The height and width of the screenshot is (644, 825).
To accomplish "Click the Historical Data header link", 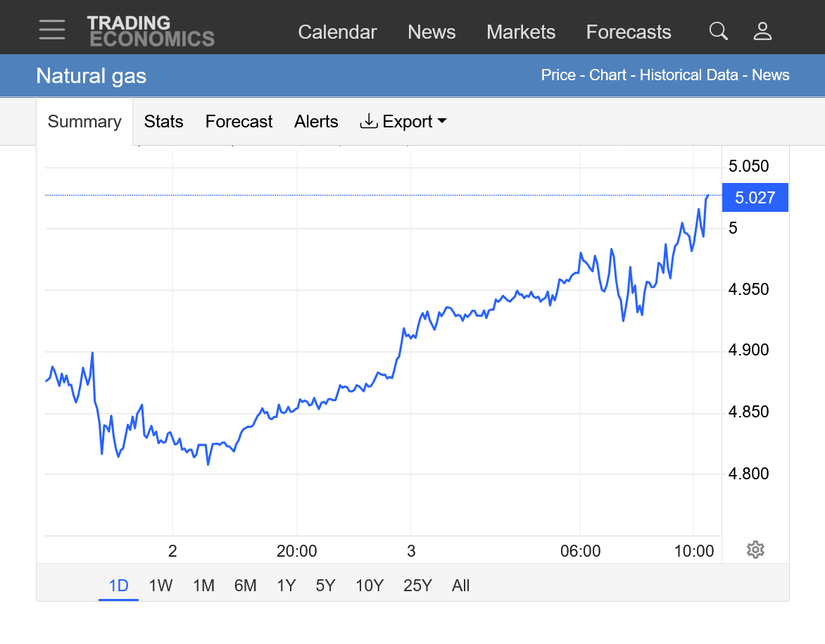I will pyautogui.click(x=688, y=75).
